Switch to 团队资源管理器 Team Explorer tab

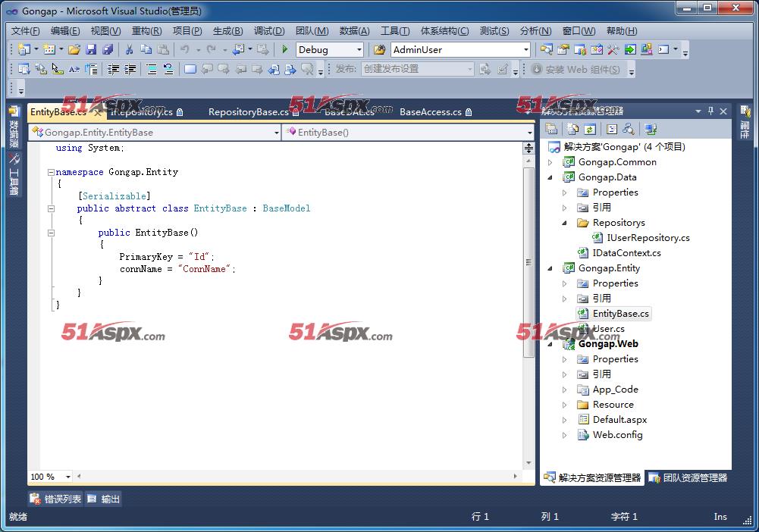(x=688, y=478)
